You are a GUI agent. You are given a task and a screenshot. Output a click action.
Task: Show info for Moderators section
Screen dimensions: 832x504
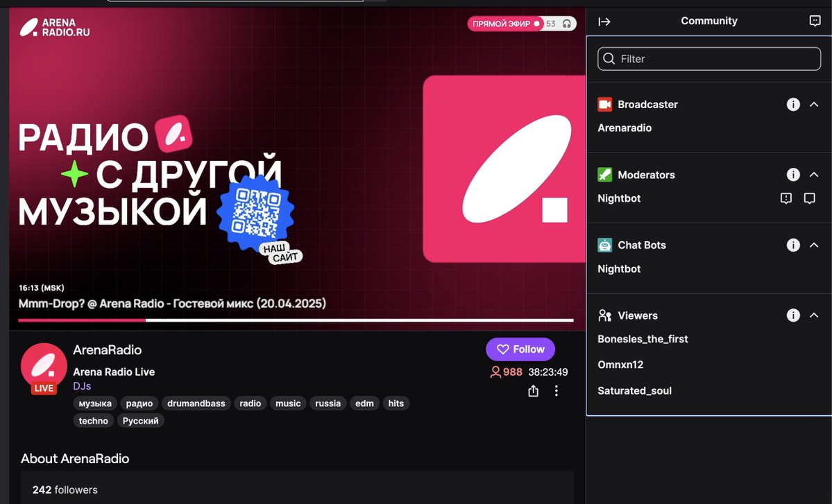click(x=792, y=175)
